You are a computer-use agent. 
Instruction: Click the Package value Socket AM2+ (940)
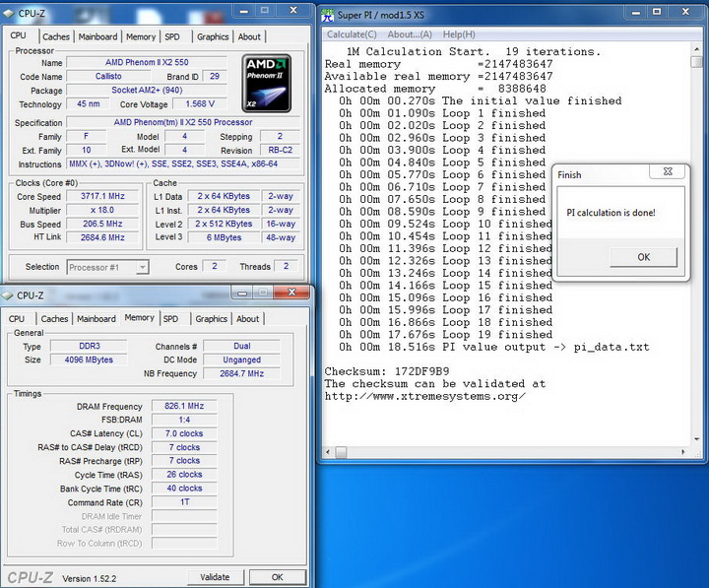click(x=147, y=90)
